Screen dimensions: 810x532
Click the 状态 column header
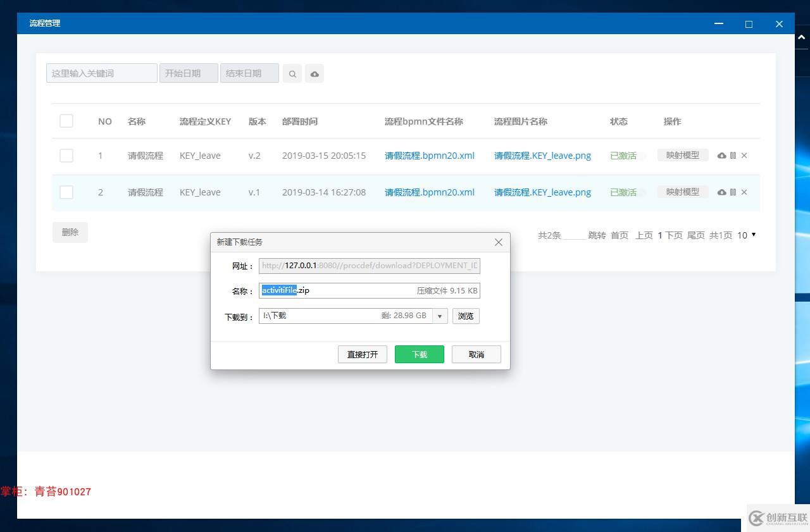619,121
